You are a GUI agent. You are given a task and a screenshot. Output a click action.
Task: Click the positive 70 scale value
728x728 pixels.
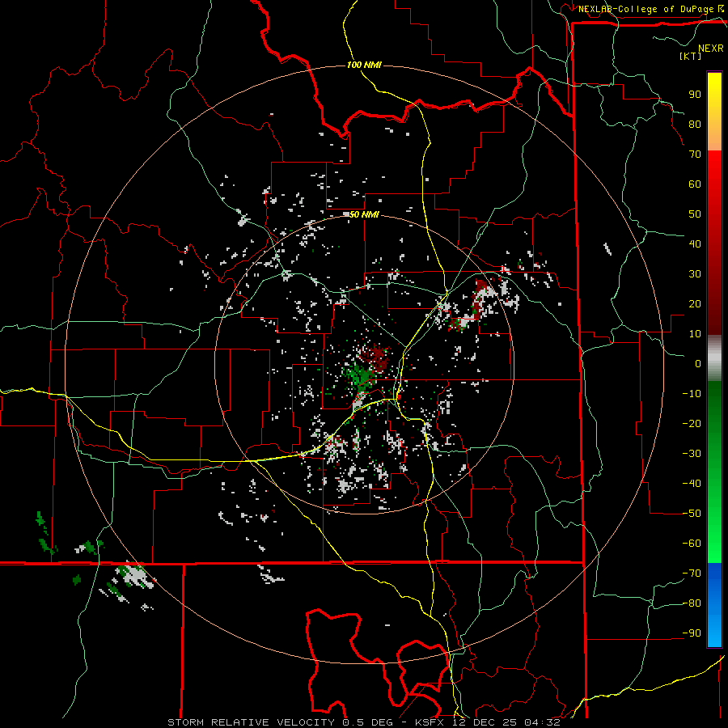pyautogui.click(x=695, y=154)
